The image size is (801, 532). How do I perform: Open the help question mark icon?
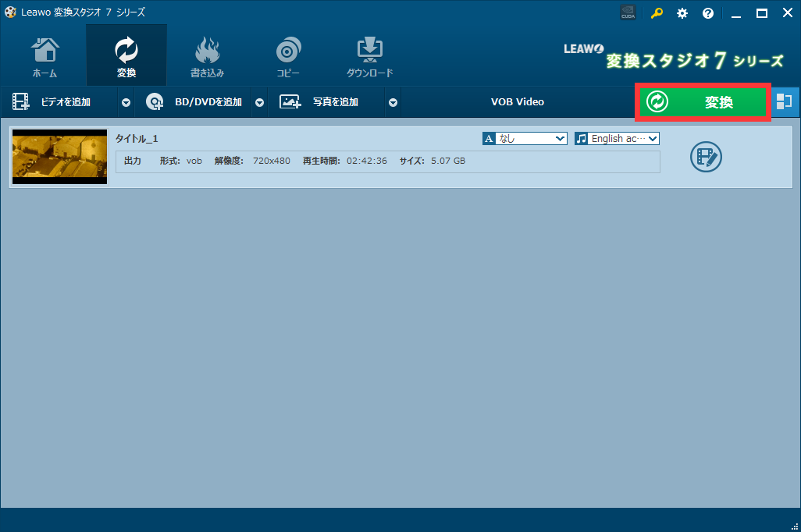[708, 12]
